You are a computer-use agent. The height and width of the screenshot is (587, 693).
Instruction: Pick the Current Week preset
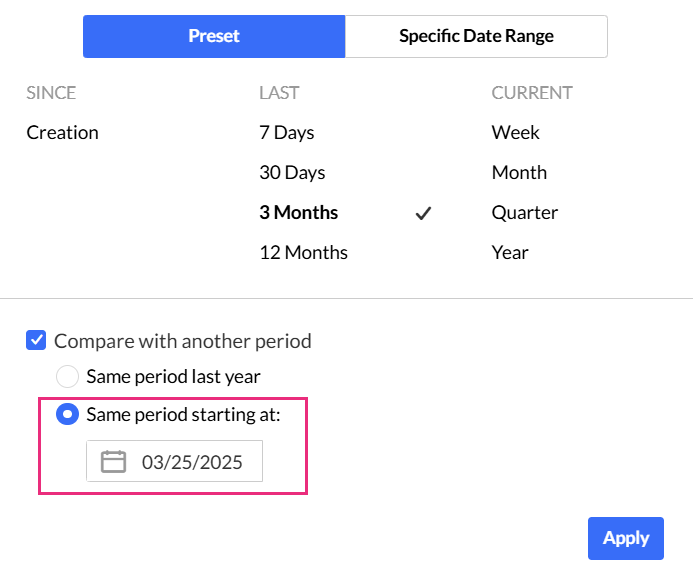pos(515,133)
